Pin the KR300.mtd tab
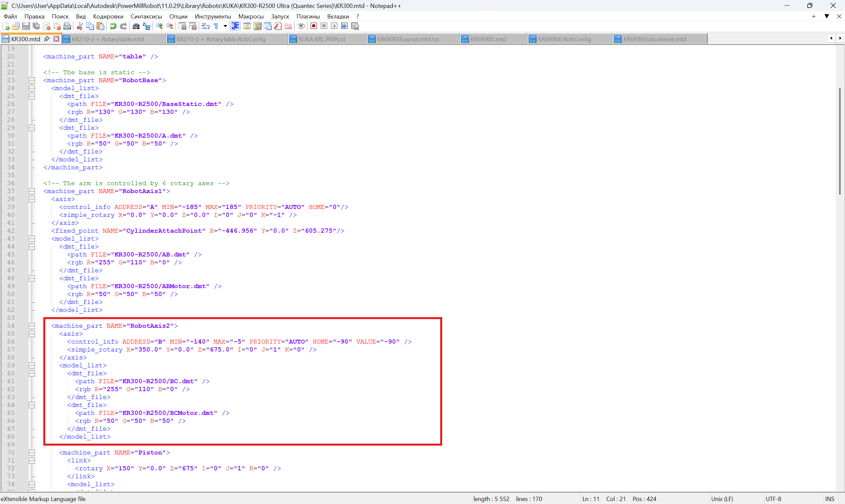Image resolution: width=845 pixels, height=504 pixels. coord(47,39)
